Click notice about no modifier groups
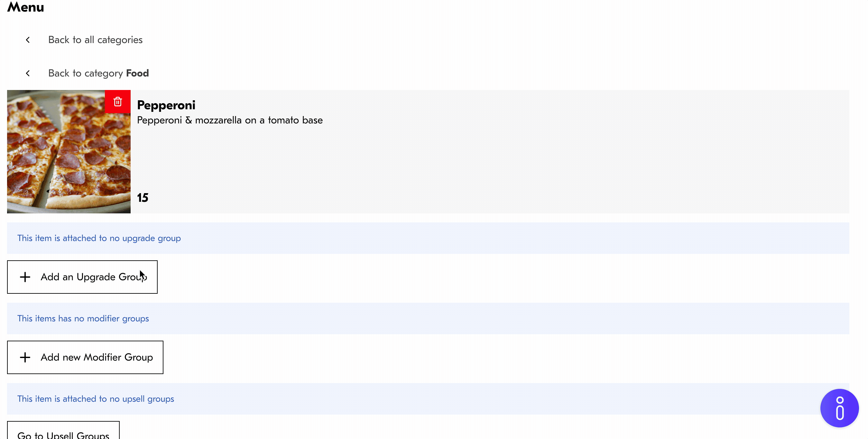868x439 pixels. click(x=428, y=318)
